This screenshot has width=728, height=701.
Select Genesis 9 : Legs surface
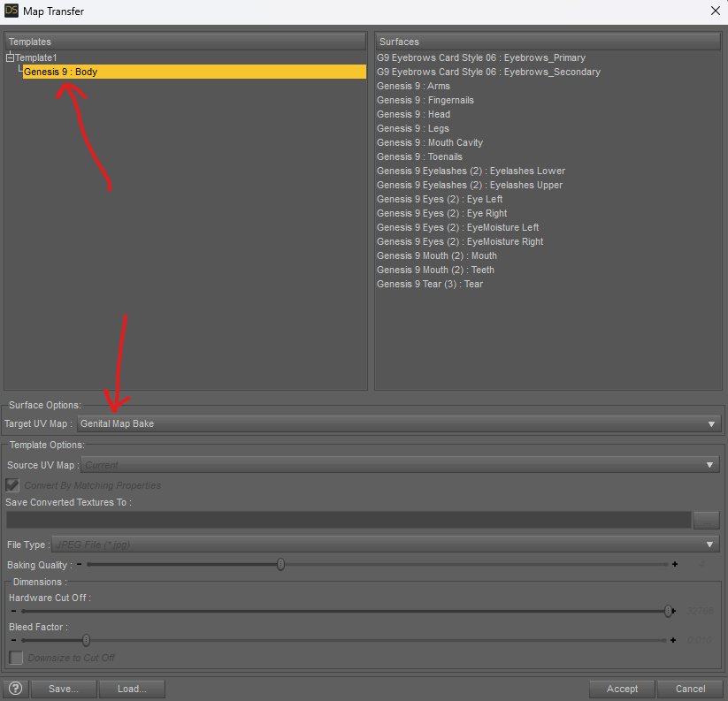click(x=413, y=128)
